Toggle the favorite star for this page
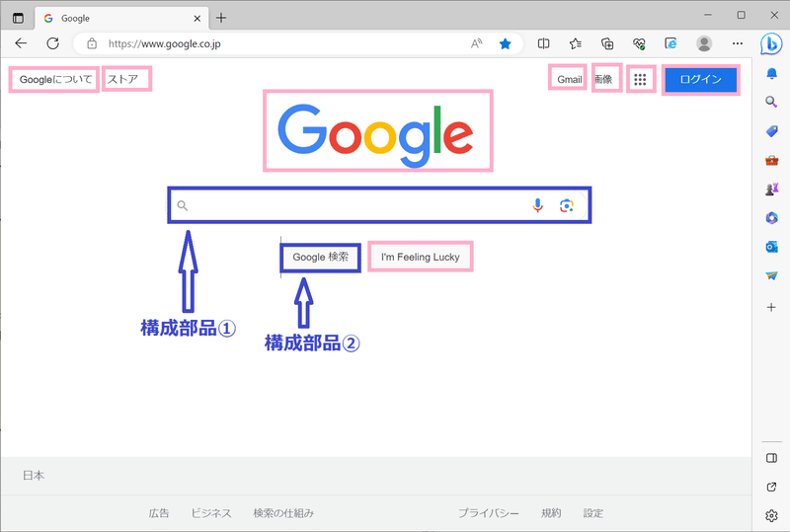Screen dimensions: 790x532 click(x=505, y=43)
